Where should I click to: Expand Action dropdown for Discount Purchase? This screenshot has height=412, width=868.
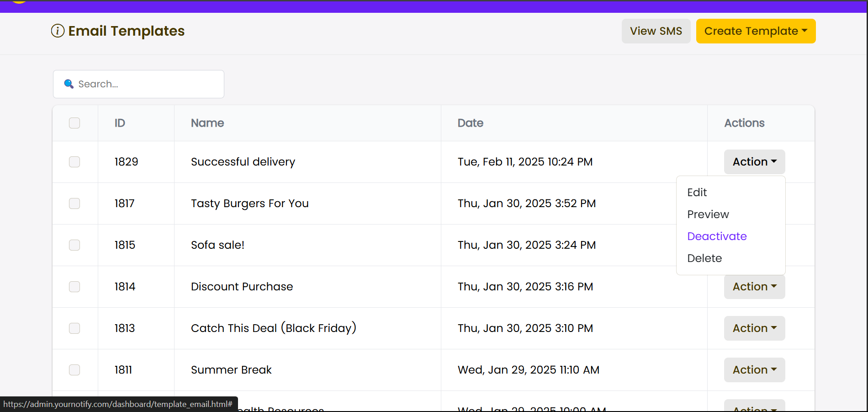(754, 287)
